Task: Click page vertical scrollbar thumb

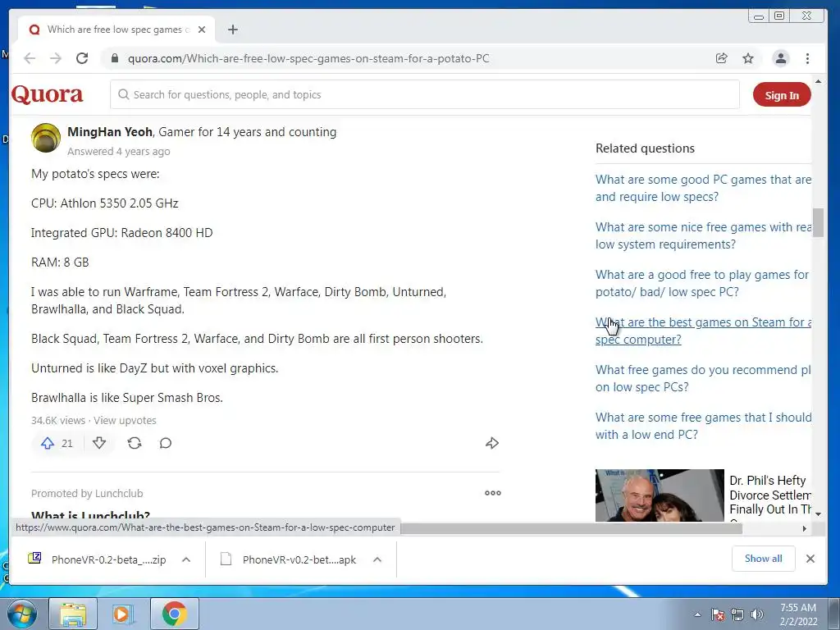Action: tap(818, 222)
